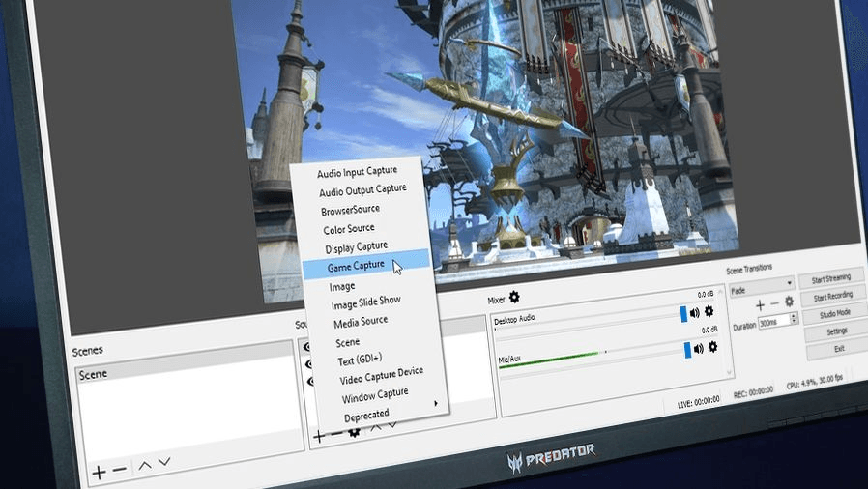This screenshot has height=489, width=868.
Task: Select BrowserSource in the add-source menu
Action: click(351, 210)
